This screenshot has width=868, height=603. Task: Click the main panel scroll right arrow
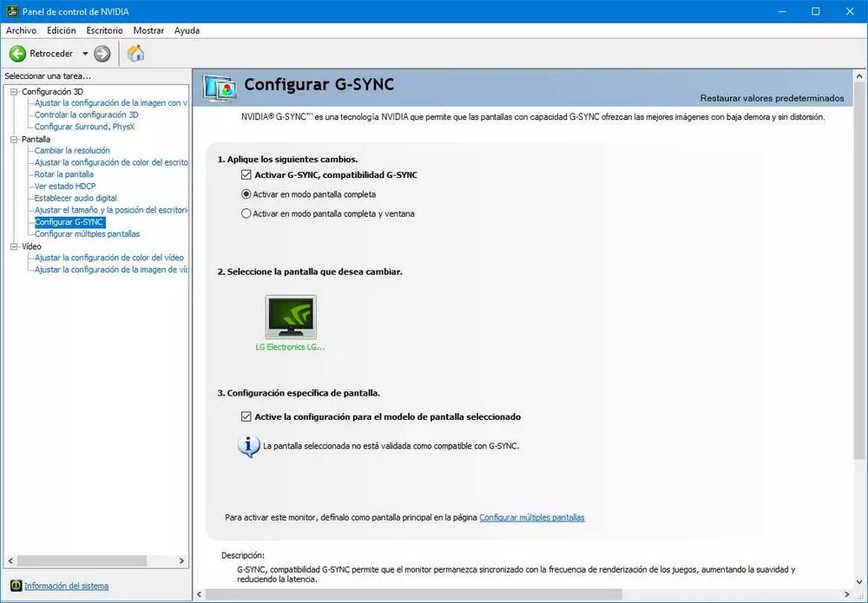(846, 594)
